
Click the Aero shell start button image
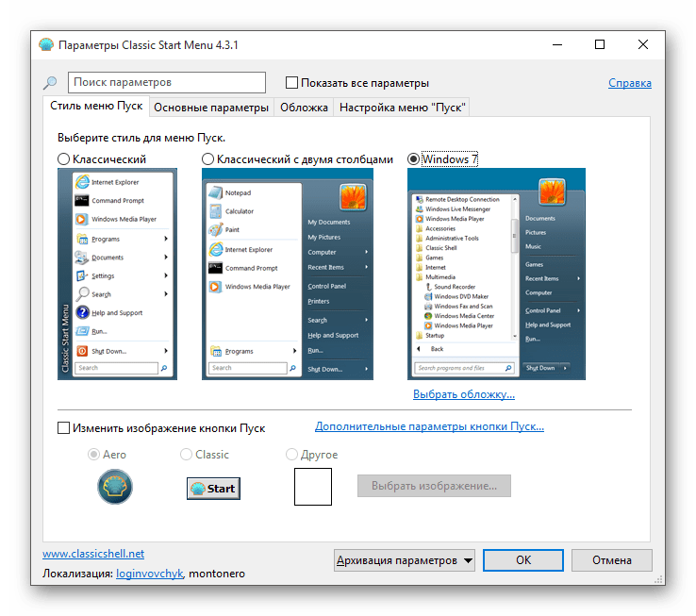click(115, 487)
